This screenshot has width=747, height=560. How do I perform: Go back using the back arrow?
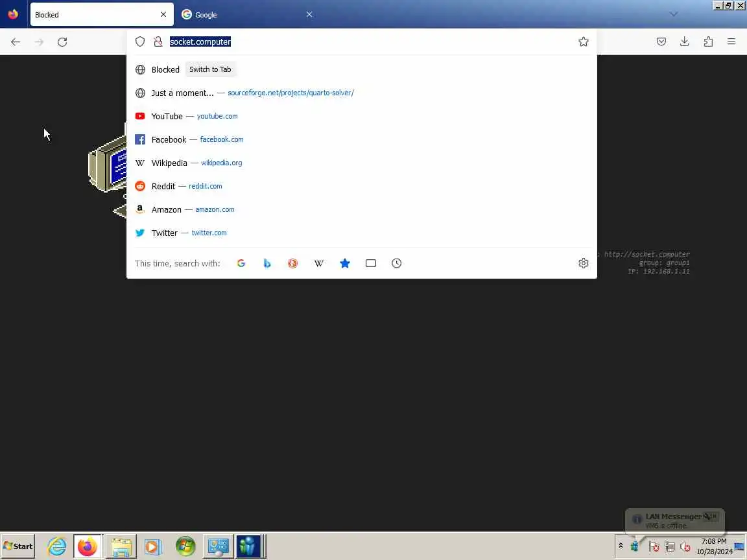[16, 42]
